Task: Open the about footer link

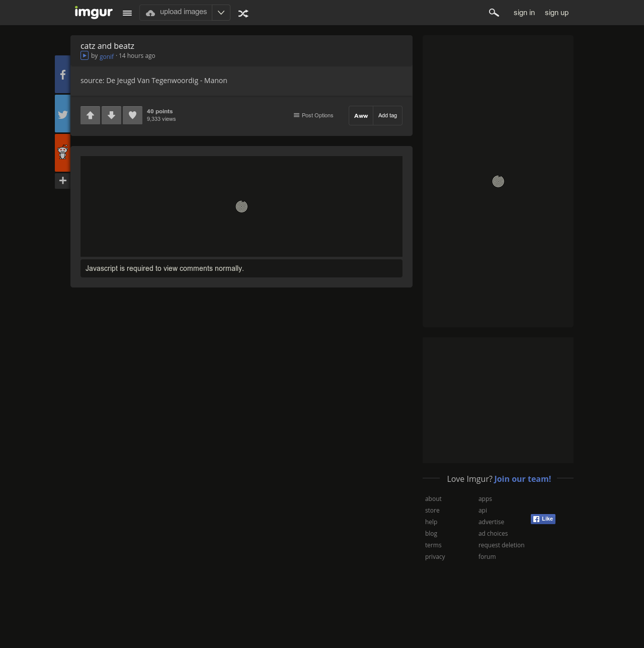Action: point(433,499)
